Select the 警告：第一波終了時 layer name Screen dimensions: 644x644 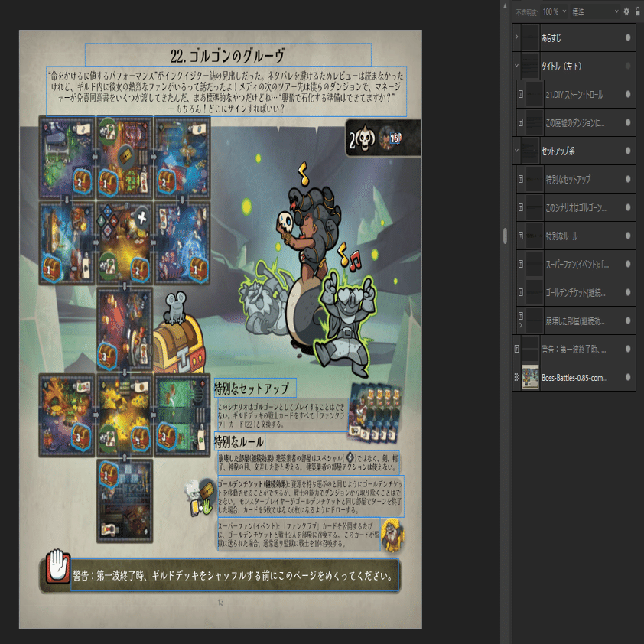tap(574, 350)
